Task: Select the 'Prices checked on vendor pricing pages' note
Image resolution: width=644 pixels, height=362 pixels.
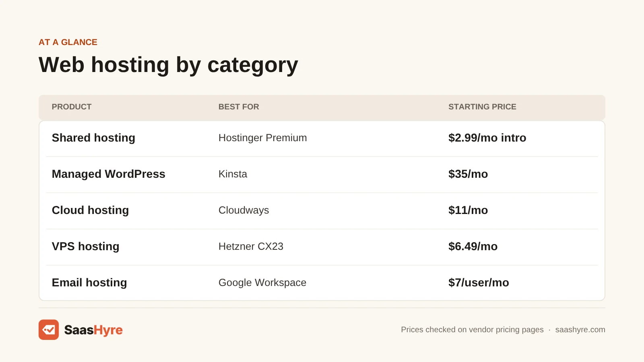Action: (x=472, y=329)
